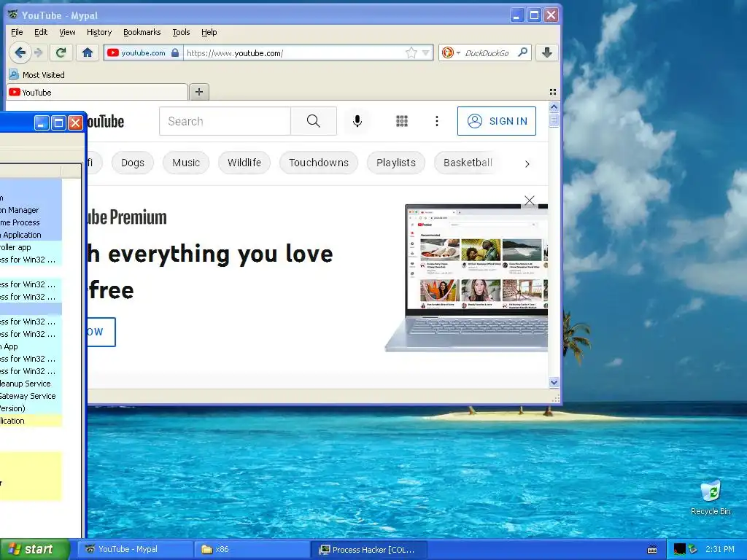
Task: Open the Windows Start menu
Action: coord(35,549)
